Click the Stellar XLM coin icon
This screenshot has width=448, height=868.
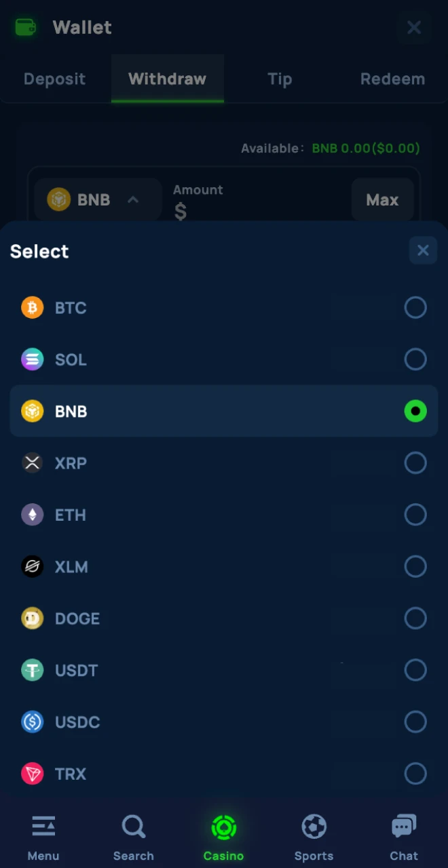pos(33,567)
